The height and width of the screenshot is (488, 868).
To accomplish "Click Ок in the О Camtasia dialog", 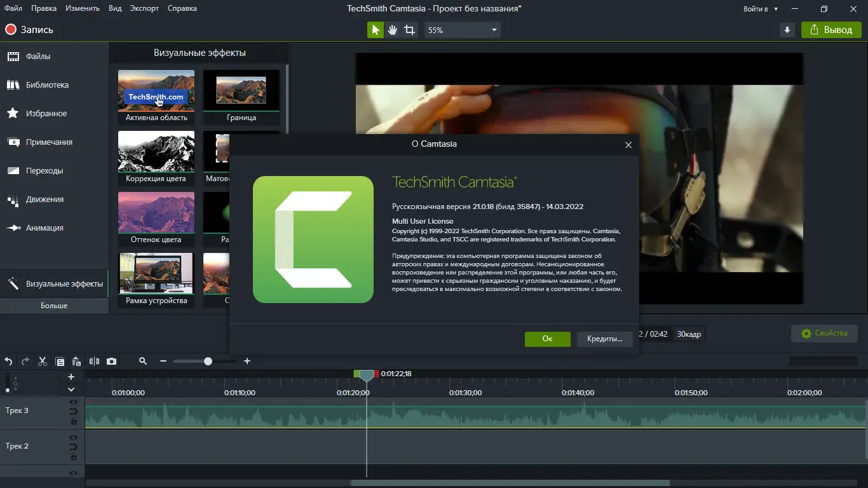I will point(547,339).
